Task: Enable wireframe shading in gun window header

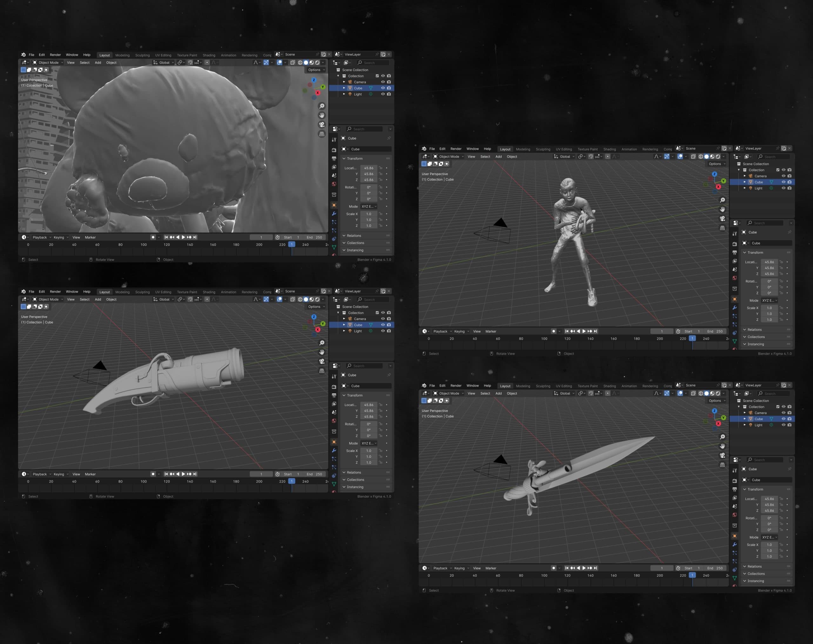Action: pos(300,299)
